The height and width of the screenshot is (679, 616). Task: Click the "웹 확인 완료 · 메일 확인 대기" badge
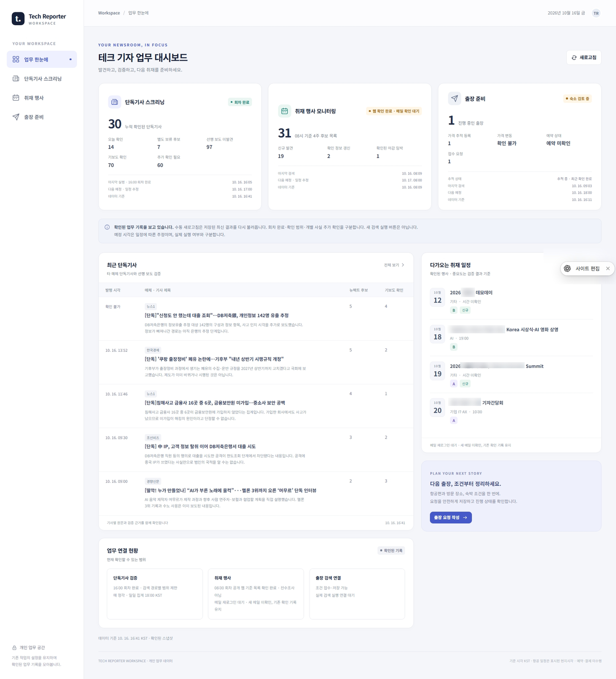point(394,111)
